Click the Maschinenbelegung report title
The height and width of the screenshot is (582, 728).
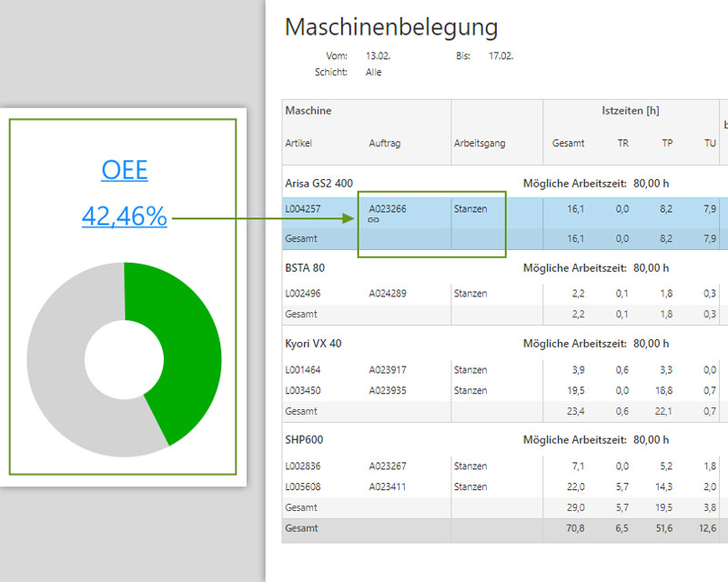[x=390, y=27]
